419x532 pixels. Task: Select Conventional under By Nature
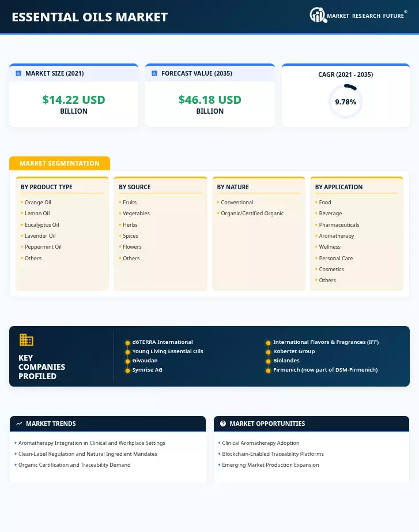point(237,202)
